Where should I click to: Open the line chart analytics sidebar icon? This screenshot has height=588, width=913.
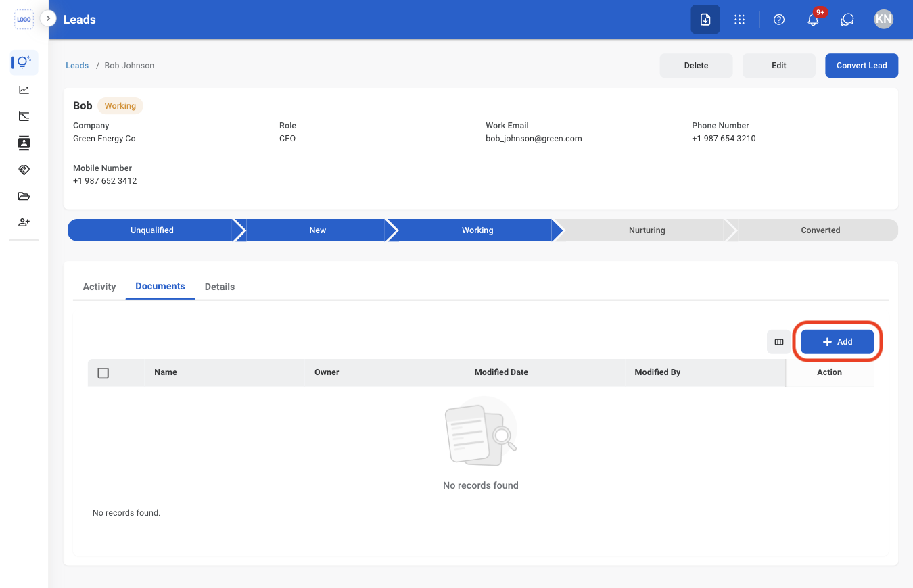(x=24, y=90)
